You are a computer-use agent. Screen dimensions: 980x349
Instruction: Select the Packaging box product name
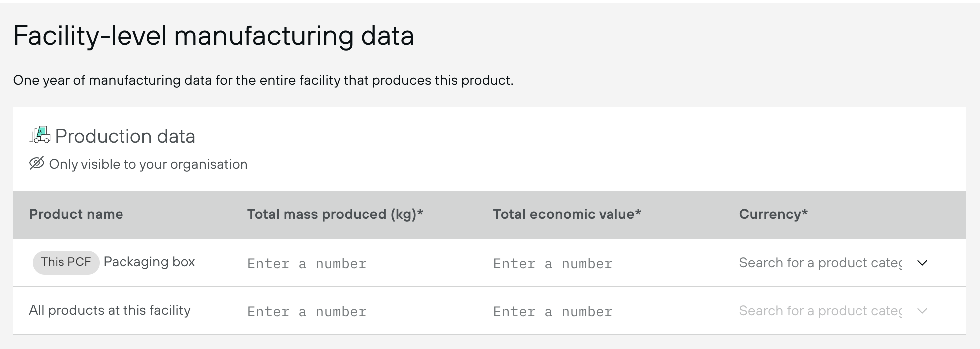point(149,262)
